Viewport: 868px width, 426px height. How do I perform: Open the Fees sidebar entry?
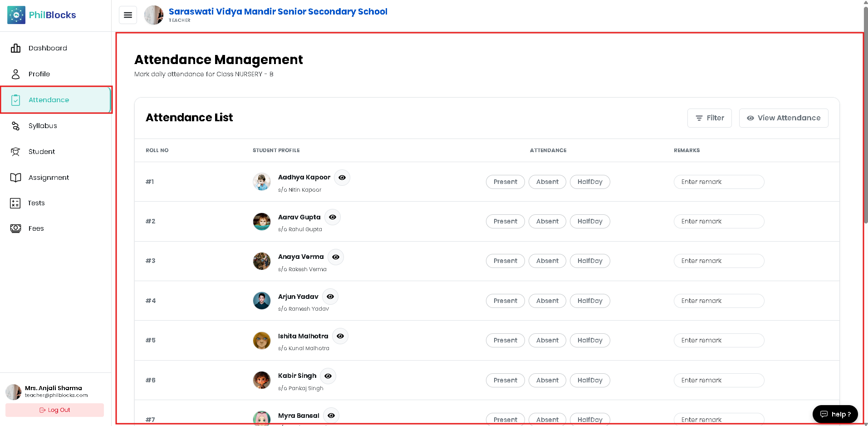pos(55,228)
